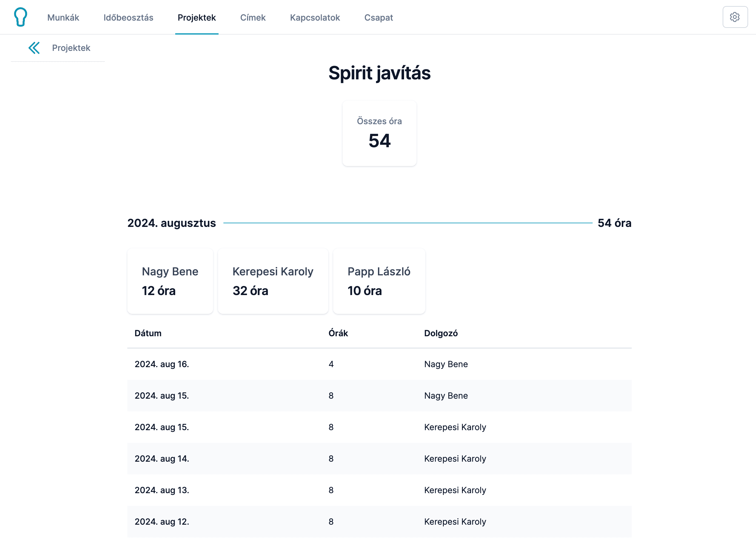Switch to the Időbeosztás tab
The width and height of the screenshot is (756, 538).
coord(128,17)
